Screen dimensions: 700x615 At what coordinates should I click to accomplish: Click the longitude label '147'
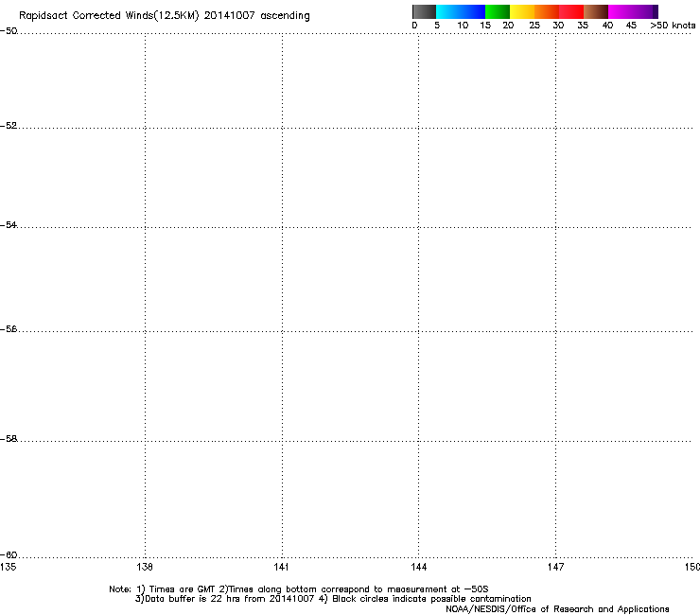point(555,567)
